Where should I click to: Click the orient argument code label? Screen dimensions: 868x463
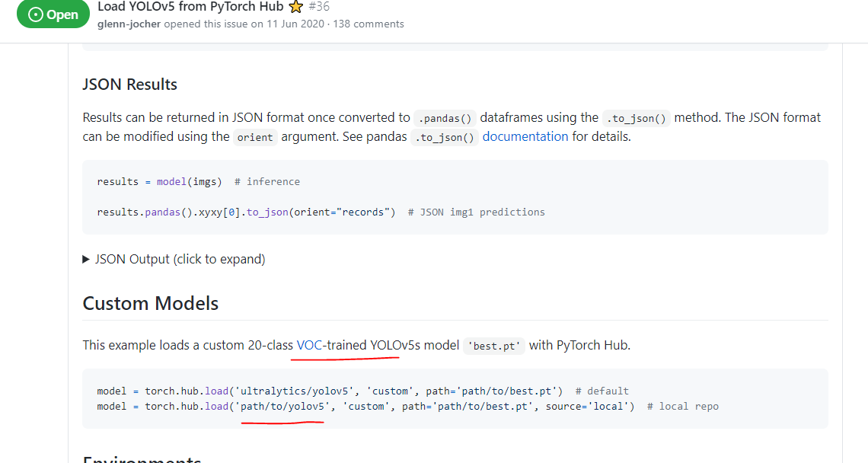pyautogui.click(x=254, y=137)
